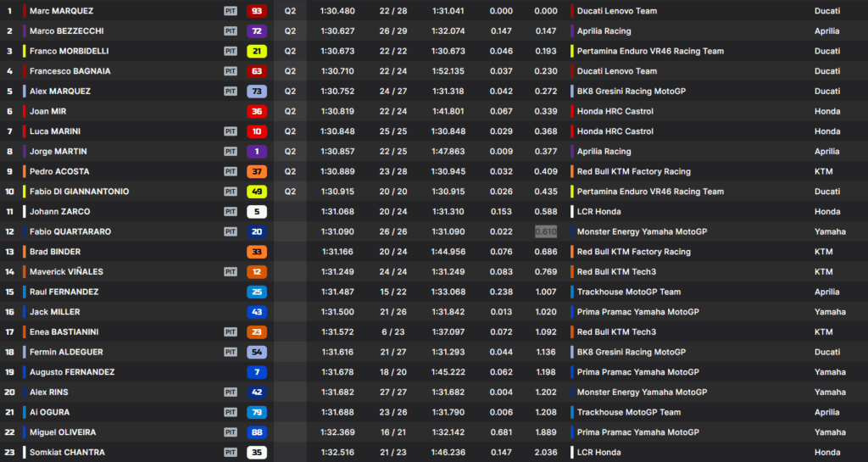Click rider number badge 49
Screen dimensions: 868x462
tap(257, 192)
